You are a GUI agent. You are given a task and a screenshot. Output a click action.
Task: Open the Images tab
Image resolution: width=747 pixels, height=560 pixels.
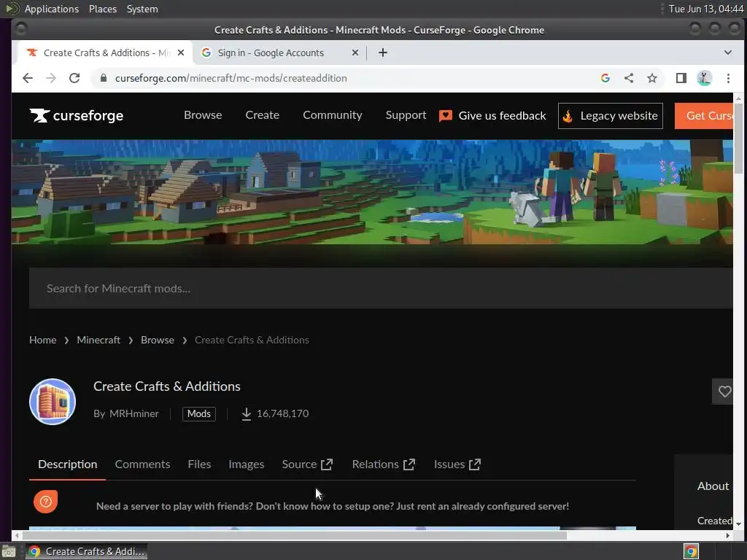[247, 464]
